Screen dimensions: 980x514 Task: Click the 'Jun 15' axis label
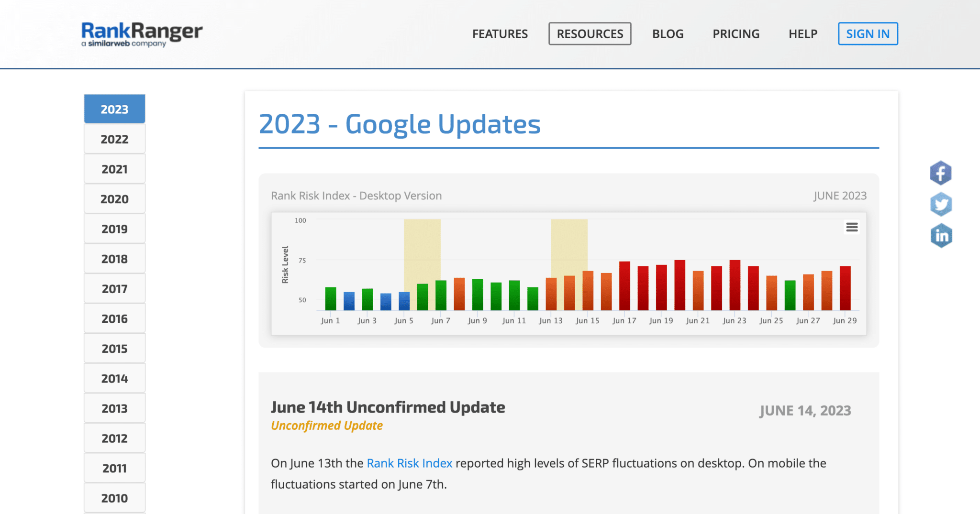pos(588,321)
